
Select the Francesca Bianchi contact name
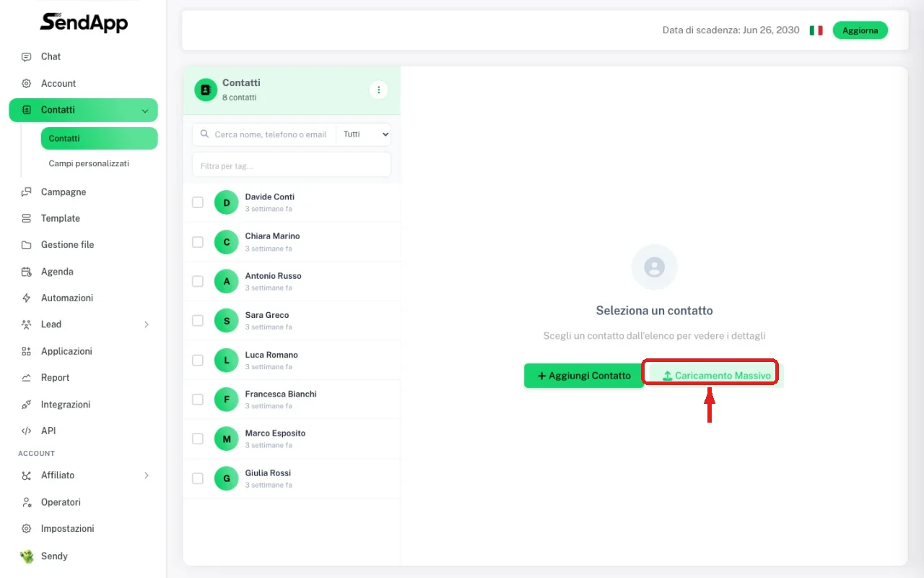(281, 394)
